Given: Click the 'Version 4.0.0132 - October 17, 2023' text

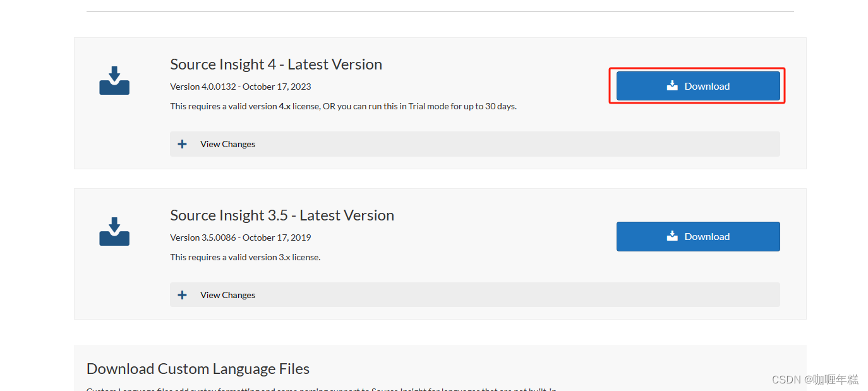Looking at the screenshot, I should coord(241,87).
